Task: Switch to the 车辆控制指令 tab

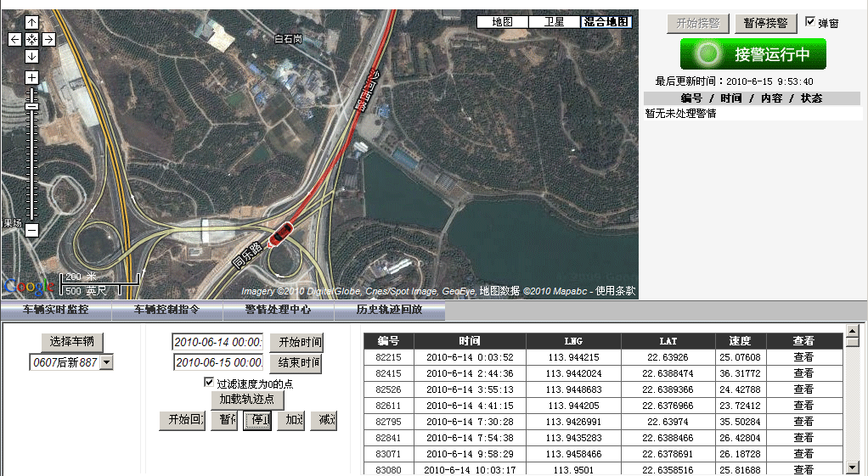Action: (167, 311)
